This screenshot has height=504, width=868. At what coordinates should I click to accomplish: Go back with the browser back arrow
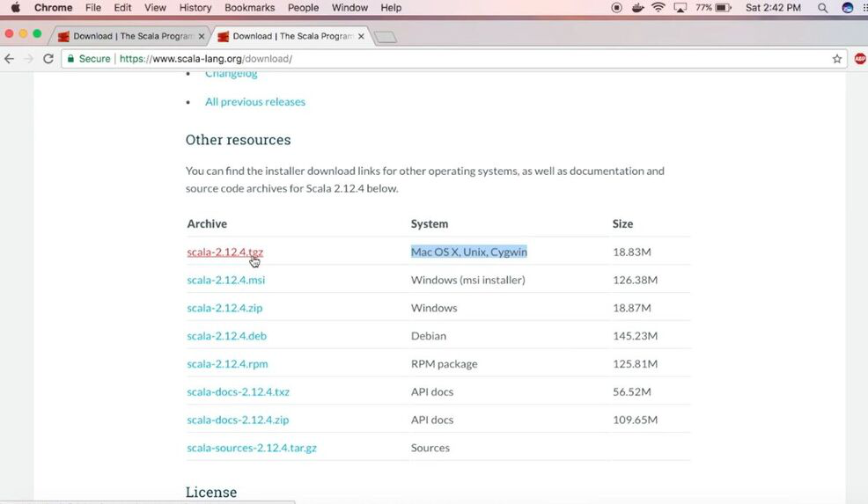(x=10, y=59)
